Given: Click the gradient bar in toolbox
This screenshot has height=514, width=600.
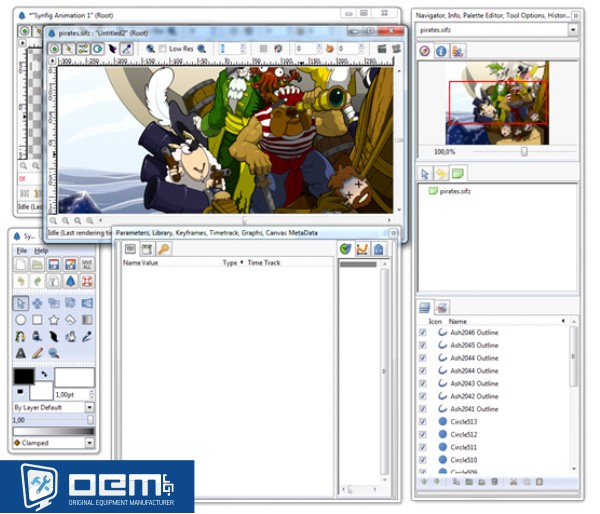Looking at the screenshot, I should coord(54,431).
